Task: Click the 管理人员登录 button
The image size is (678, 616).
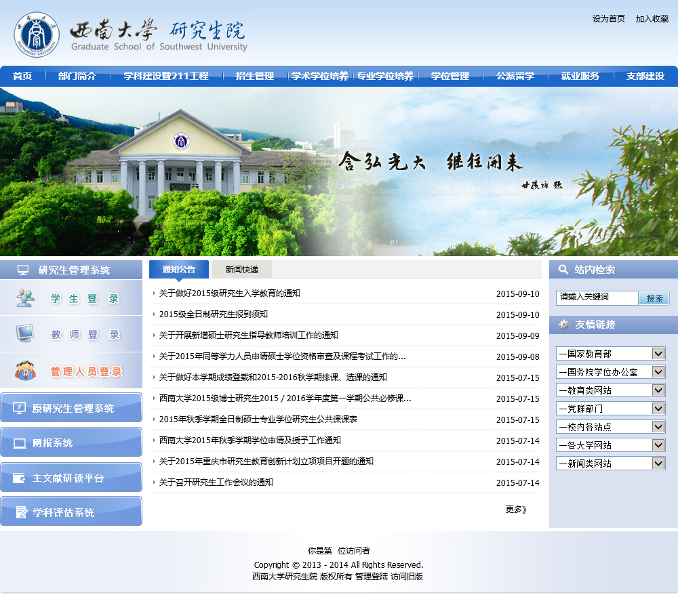Action: click(x=71, y=371)
